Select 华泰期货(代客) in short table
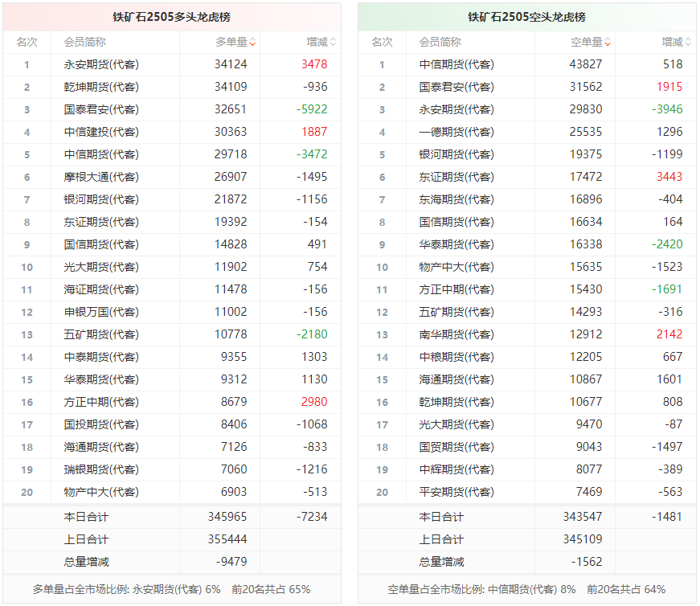The width and height of the screenshot is (700, 606). (x=456, y=244)
